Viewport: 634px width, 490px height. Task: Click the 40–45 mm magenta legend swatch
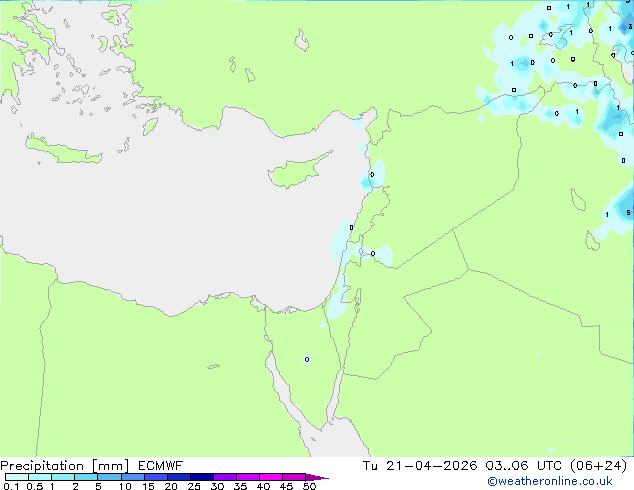pyautogui.click(x=271, y=477)
